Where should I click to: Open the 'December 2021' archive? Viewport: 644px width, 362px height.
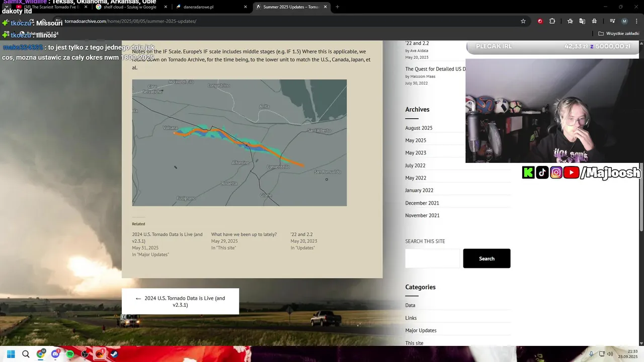422,203
